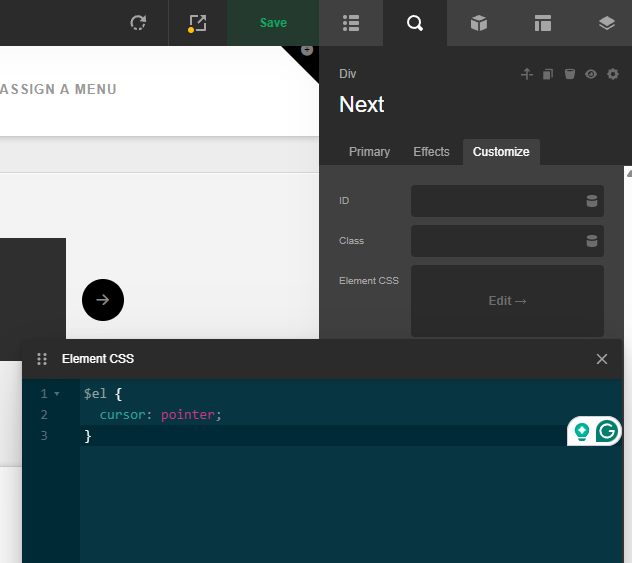Screen dimensions: 632x563
Task: Open preview in external window icon
Action: coord(197,23)
